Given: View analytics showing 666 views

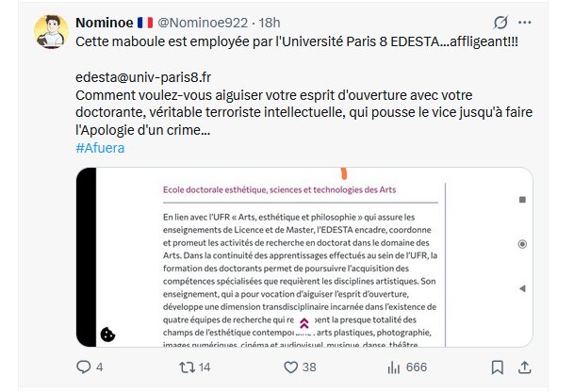Looking at the screenshot, I should [x=387, y=367].
